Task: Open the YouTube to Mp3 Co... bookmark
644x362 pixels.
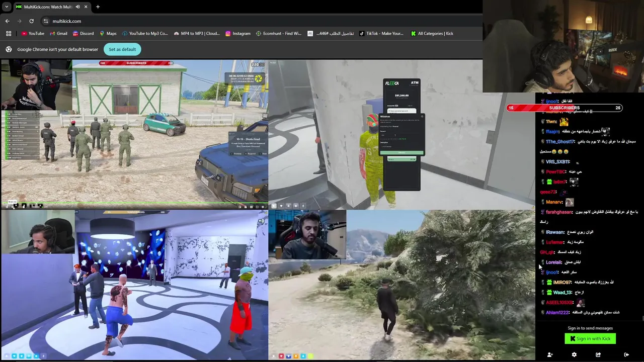Action: [144, 34]
